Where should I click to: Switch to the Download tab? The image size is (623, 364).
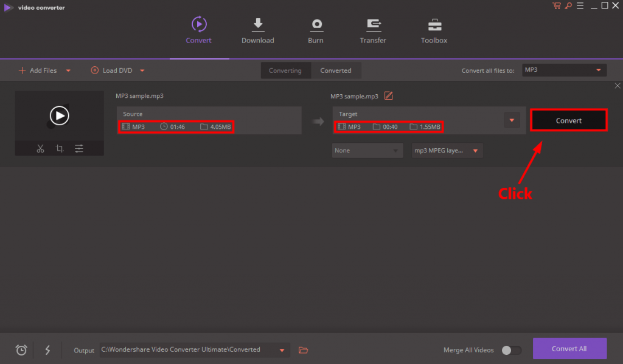(x=258, y=30)
